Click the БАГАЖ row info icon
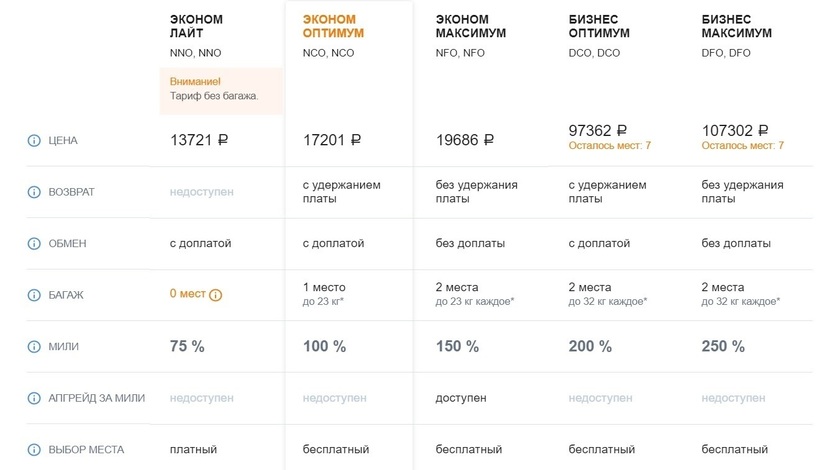 (x=34, y=295)
